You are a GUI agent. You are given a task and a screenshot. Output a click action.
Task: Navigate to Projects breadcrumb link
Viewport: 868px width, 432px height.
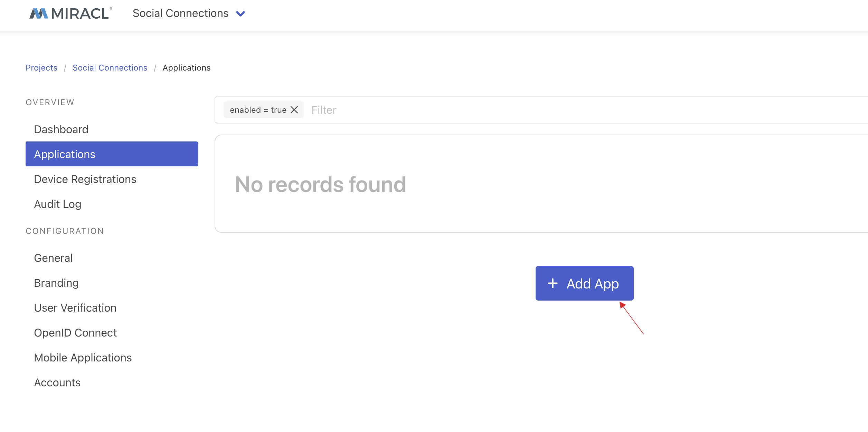41,67
